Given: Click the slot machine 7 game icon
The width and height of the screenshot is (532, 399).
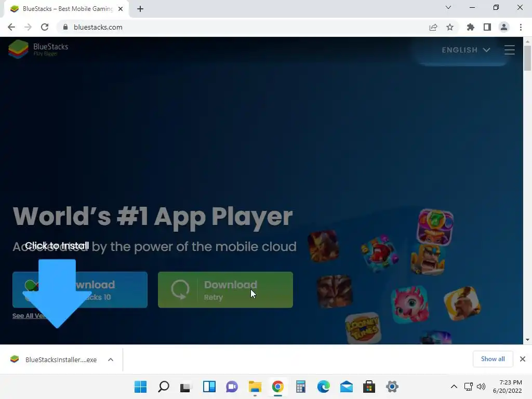Looking at the screenshot, I should [435, 227].
